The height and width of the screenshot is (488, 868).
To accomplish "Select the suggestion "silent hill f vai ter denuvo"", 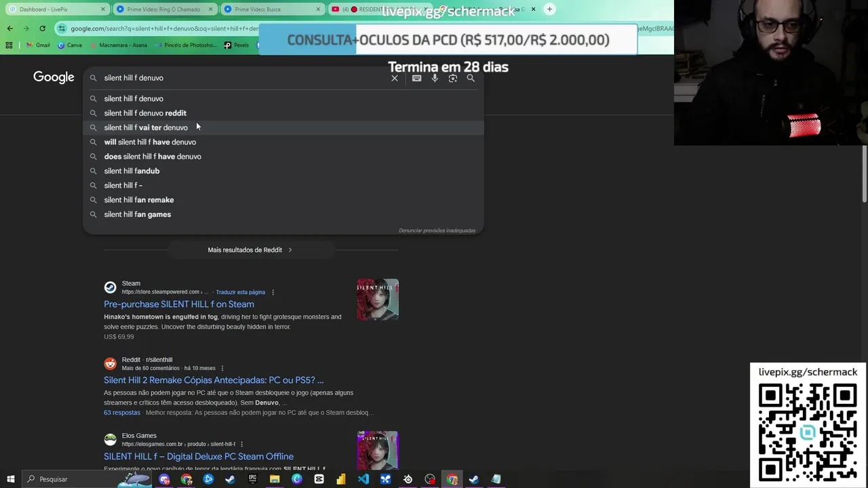I will coord(283,127).
